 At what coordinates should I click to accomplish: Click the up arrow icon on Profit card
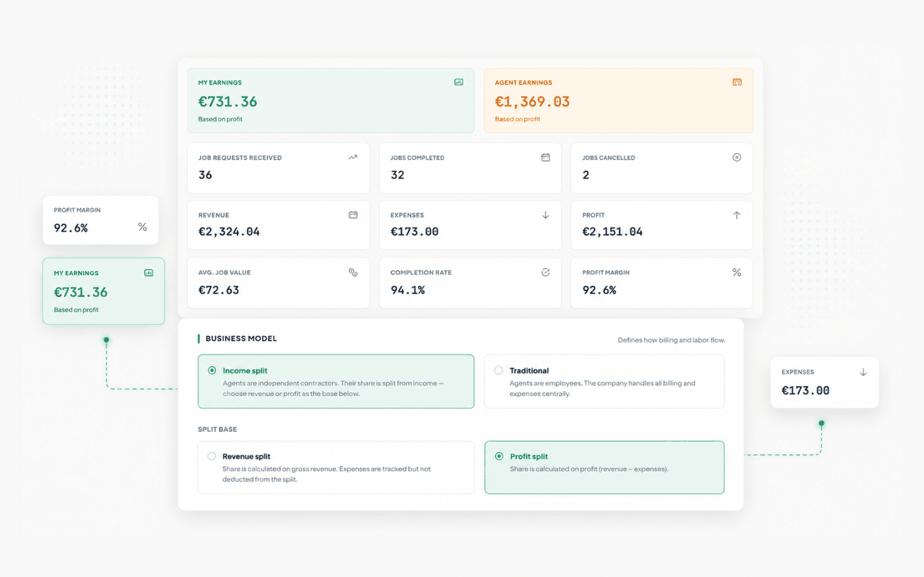point(737,215)
